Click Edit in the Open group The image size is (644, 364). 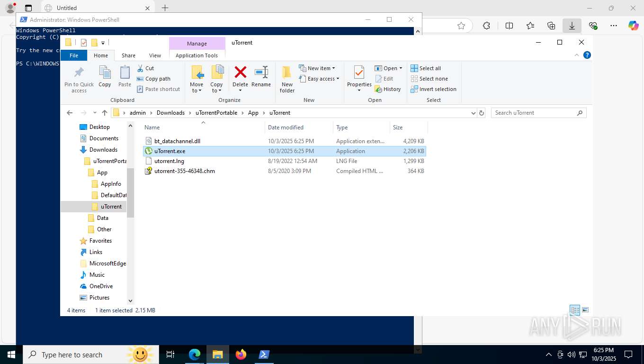click(384, 79)
